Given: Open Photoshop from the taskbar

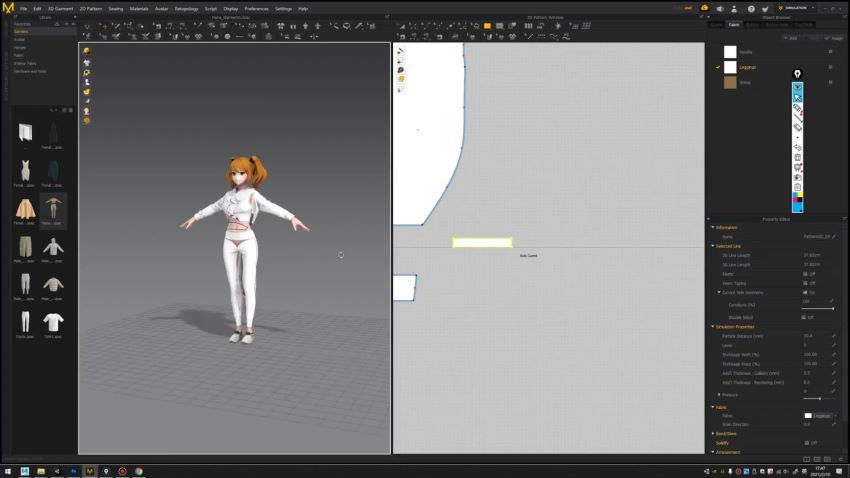Looking at the screenshot, I should [x=73, y=471].
